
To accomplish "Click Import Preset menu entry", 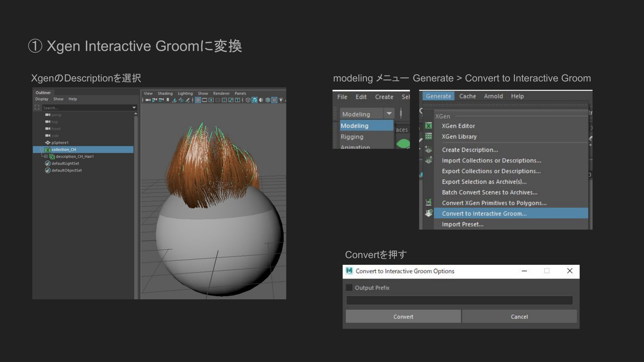I will (463, 224).
